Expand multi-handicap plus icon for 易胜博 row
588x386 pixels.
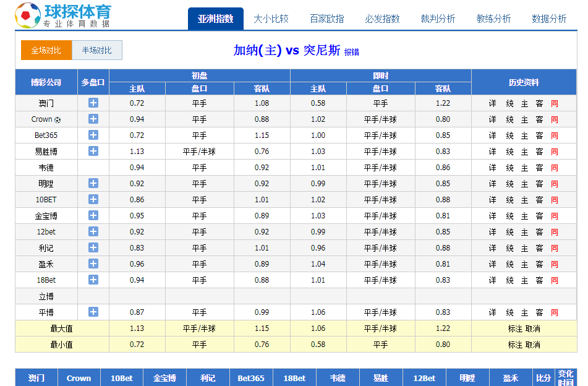[x=93, y=151]
